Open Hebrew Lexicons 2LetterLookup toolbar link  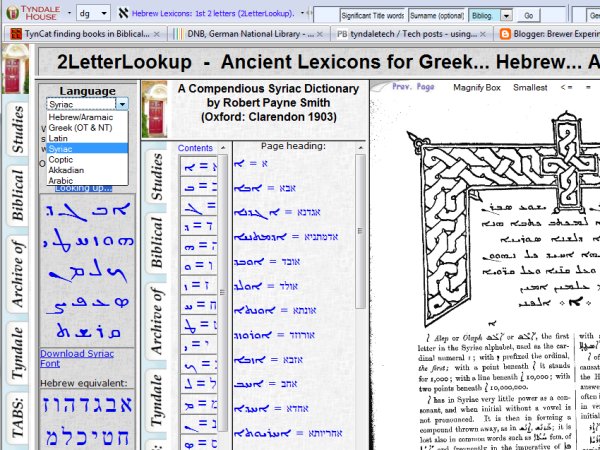[x=213, y=13]
